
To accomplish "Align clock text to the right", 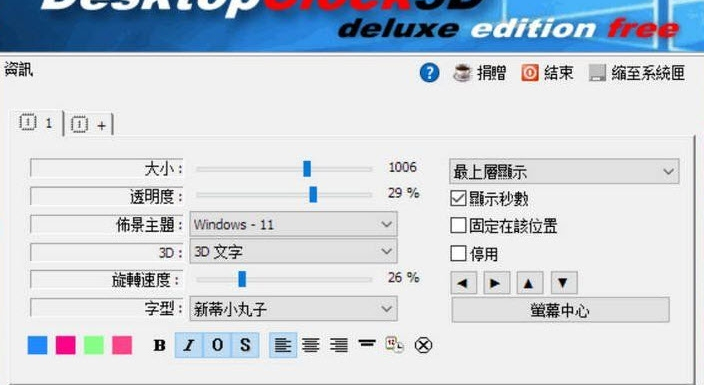I will [x=339, y=345].
